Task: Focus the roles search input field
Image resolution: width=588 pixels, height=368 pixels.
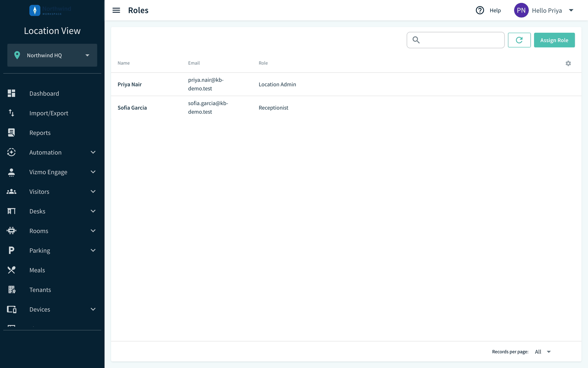Action: [456, 40]
